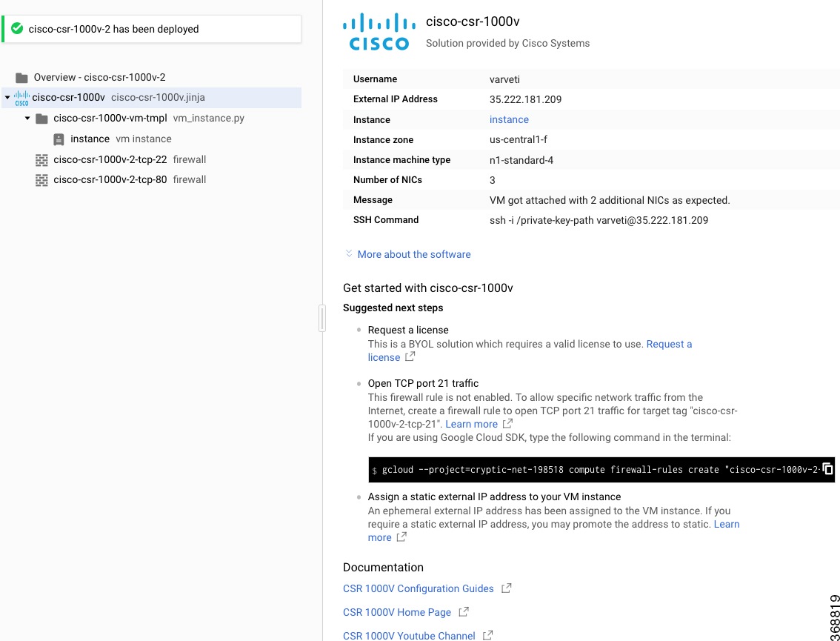
Task: Select cisco-csr-1000v-vm-tmpl tree row
Action: 152,118
